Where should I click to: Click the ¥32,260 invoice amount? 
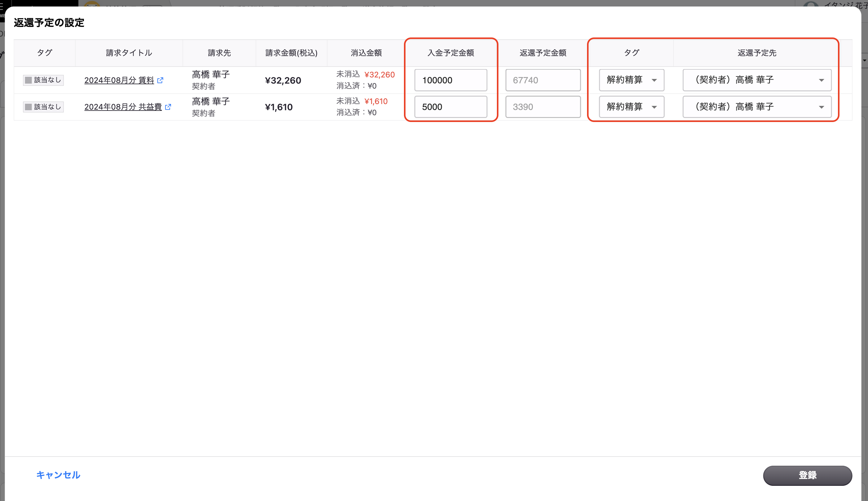pyautogui.click(x=283, y=81)
